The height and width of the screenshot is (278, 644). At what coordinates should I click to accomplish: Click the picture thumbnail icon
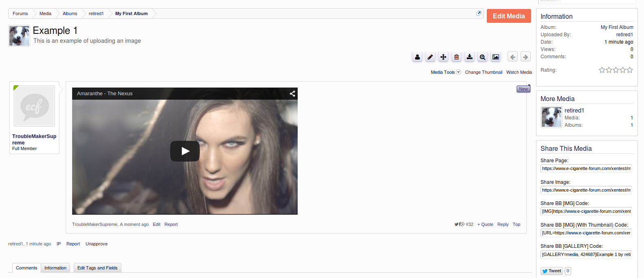tap(495, 57)
